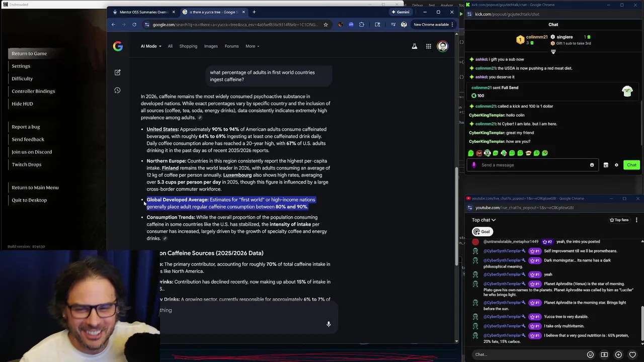Select Quit to Desktop

(29, 200)
